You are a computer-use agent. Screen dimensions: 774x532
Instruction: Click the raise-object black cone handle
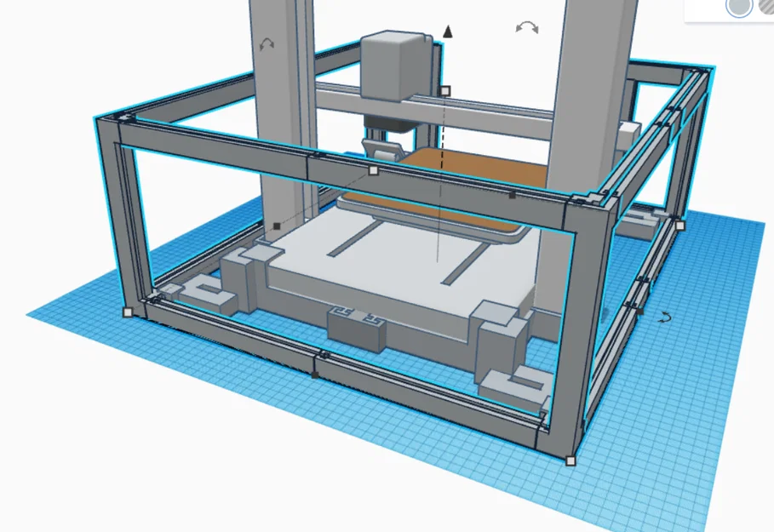[x=446, y=29]
